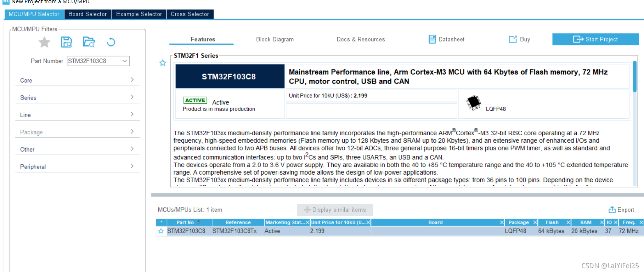644x272 pixels.
Task: Close the Marketing Status column
Action: click(x=307, y=222)
